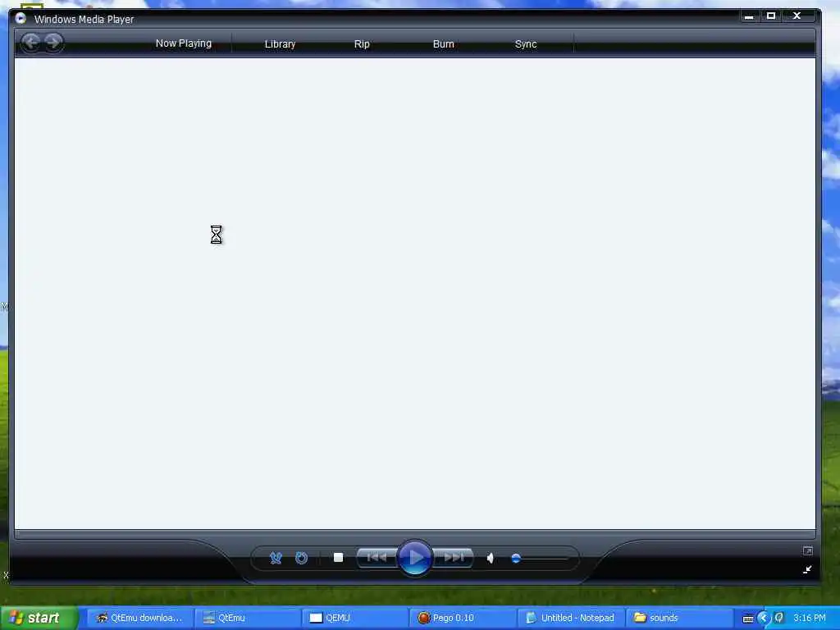The height and width of the screenshot is (630, 840).
Task: Mute the sound with the speaker icon
Action: click(x=491, y=558)
